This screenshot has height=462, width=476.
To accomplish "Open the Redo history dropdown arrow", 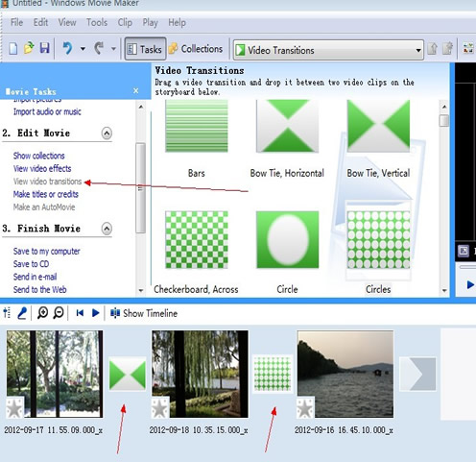I will coord(113,49).
